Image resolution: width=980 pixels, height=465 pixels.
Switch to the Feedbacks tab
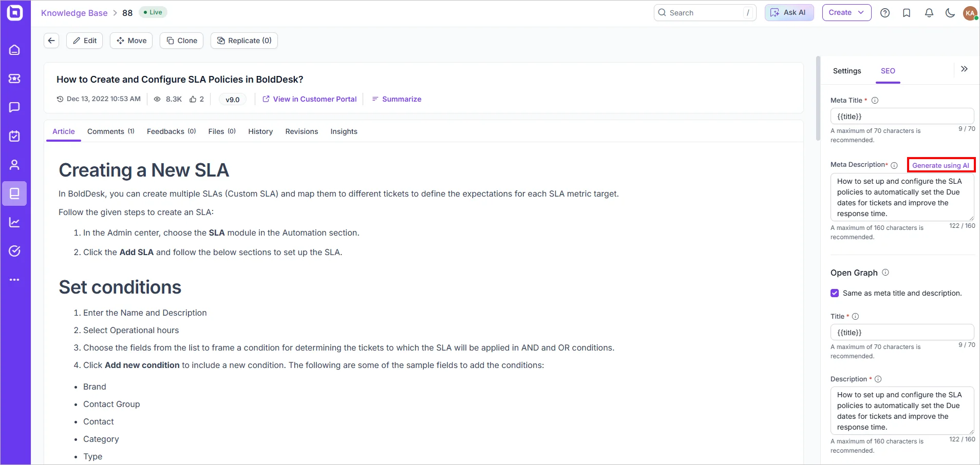coord(172,131)
